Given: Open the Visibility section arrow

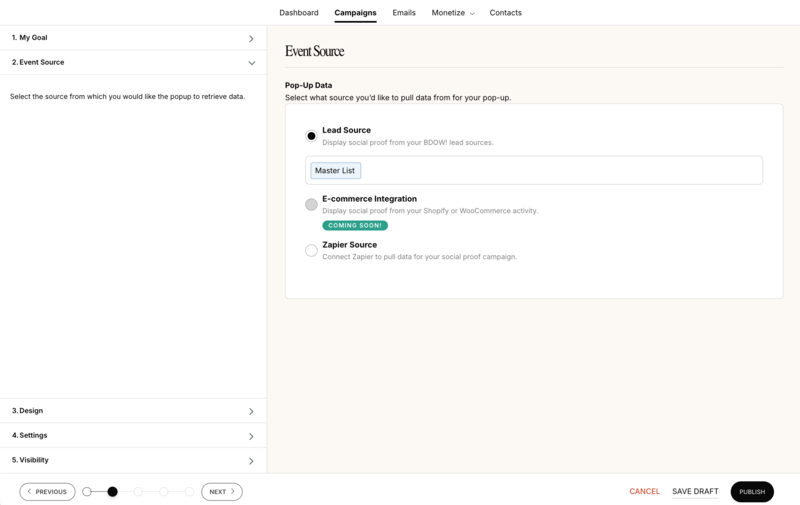Looking at the screenshot, I should [251, 461].
